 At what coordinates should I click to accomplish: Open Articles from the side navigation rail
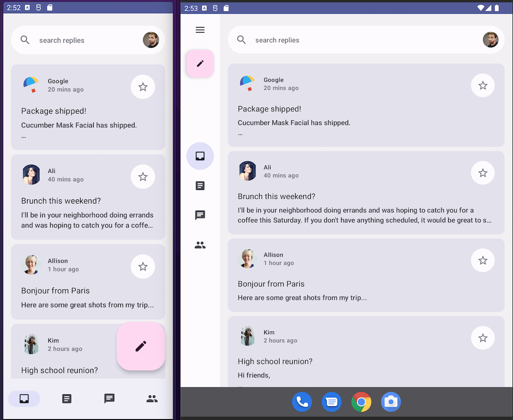coord(200,186)
